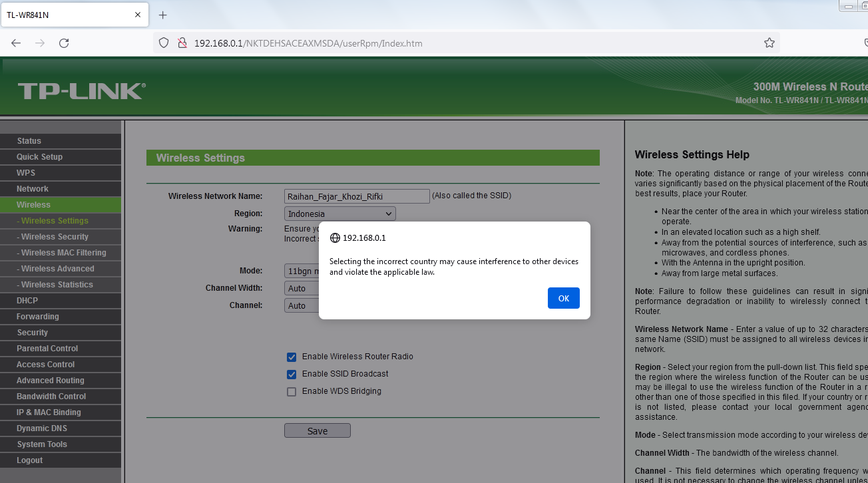Open the Channel dropdown
This screenshot has height=483, width=868.
[x=302, y=305]
